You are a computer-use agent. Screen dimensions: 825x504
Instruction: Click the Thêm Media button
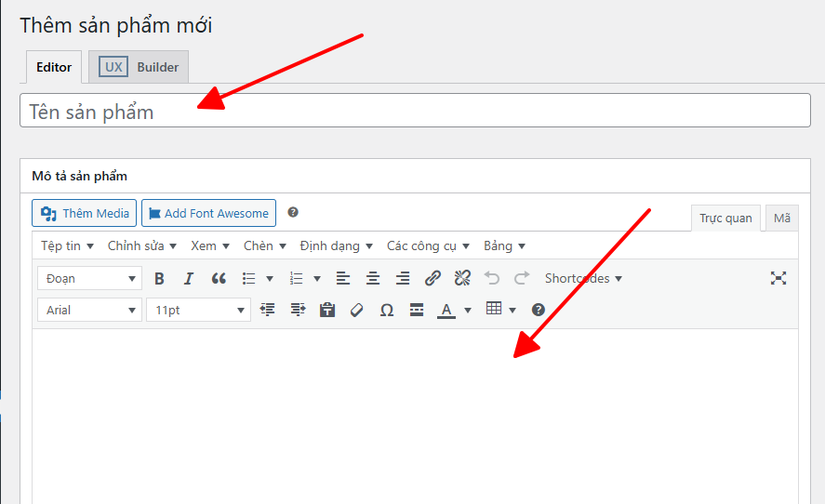pos(85,213)
